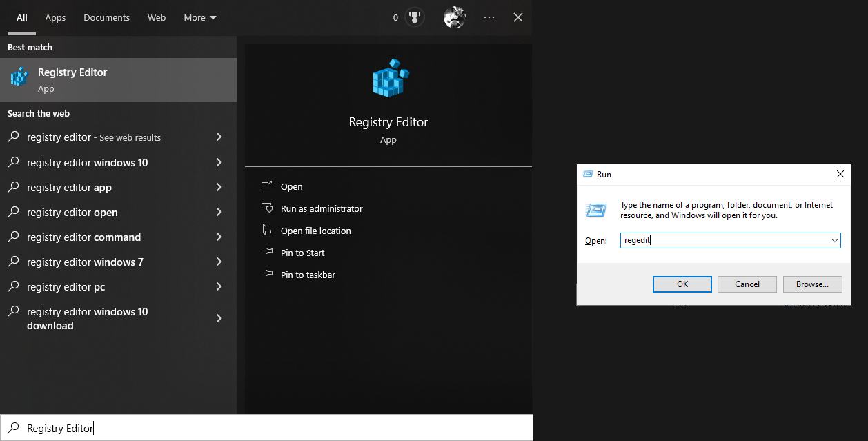Expand arrow for 'registry editor command'
This screenshot has height=441, width=868.
219,237
